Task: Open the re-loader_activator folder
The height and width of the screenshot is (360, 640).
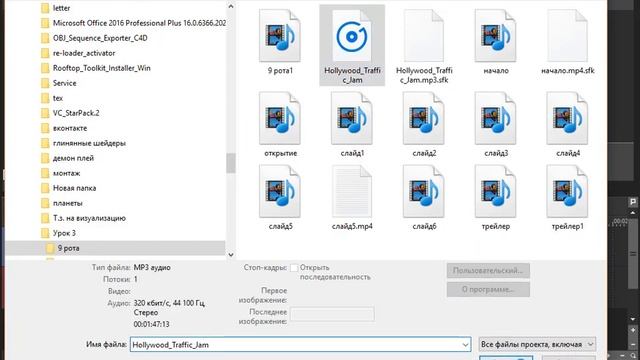Action: pyautogui.click(x=78, y=53)
